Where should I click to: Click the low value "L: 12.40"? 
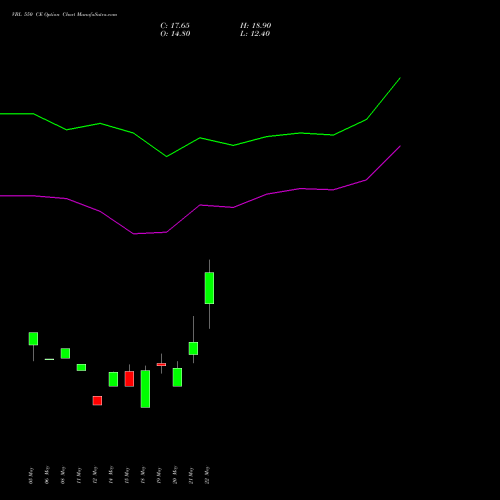pos(255,34)
